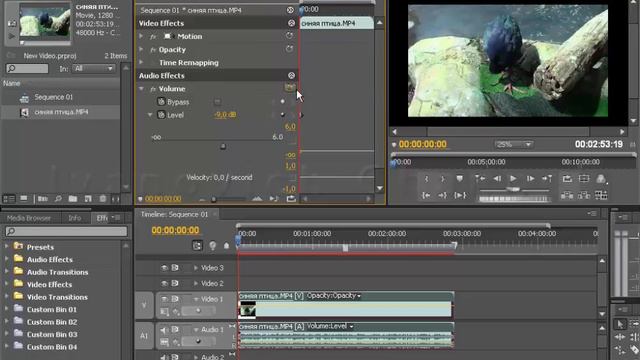Select the Timeline: Sequence 01 tab

click(x=174, y=214)
